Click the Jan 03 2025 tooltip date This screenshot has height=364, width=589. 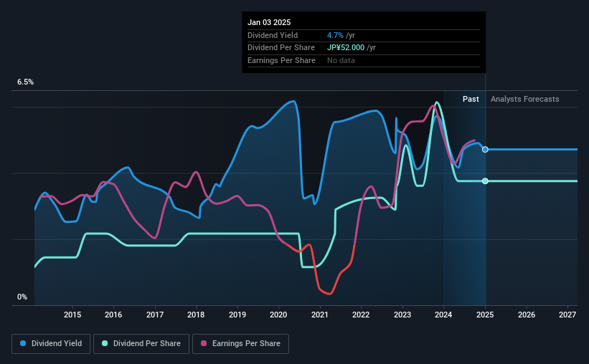point(269,22)
